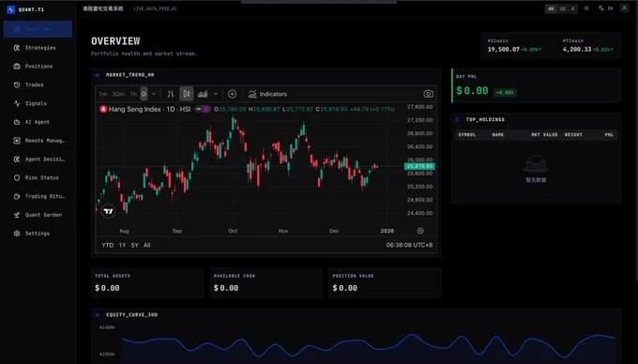Image resolution: width=638 pixels, height=364 pixels.
Task: Click the empty-holdings inbox icon
Action: coord(536,164)
